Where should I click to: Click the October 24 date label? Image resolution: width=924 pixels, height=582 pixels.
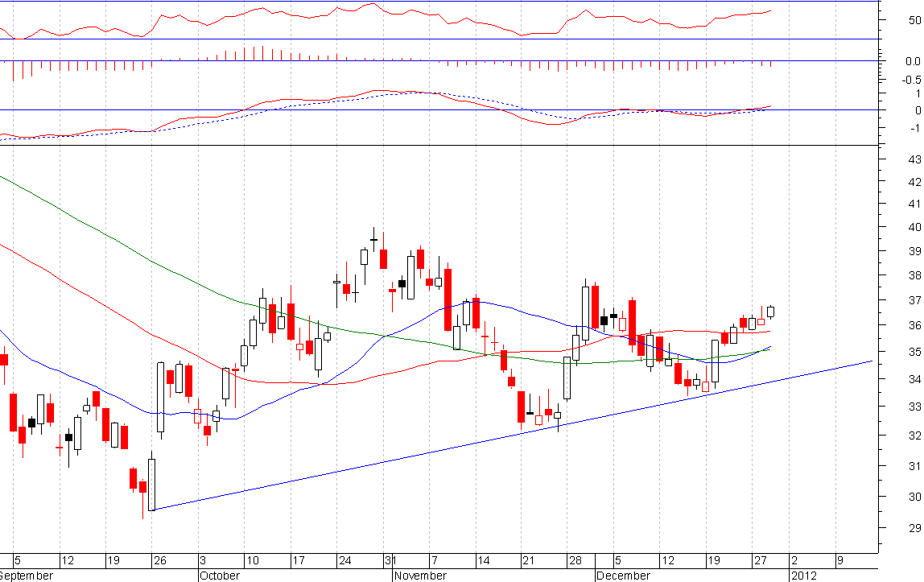click(344, 560)
